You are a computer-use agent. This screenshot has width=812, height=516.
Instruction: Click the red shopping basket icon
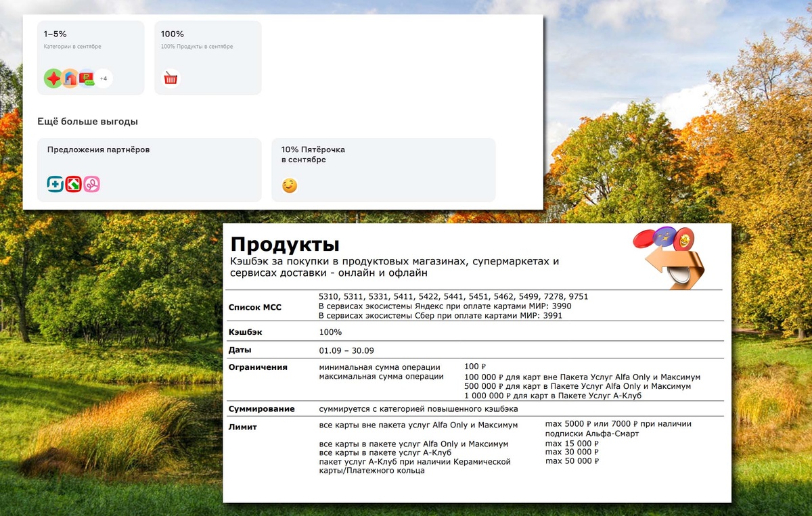click(x=171, y=78)
